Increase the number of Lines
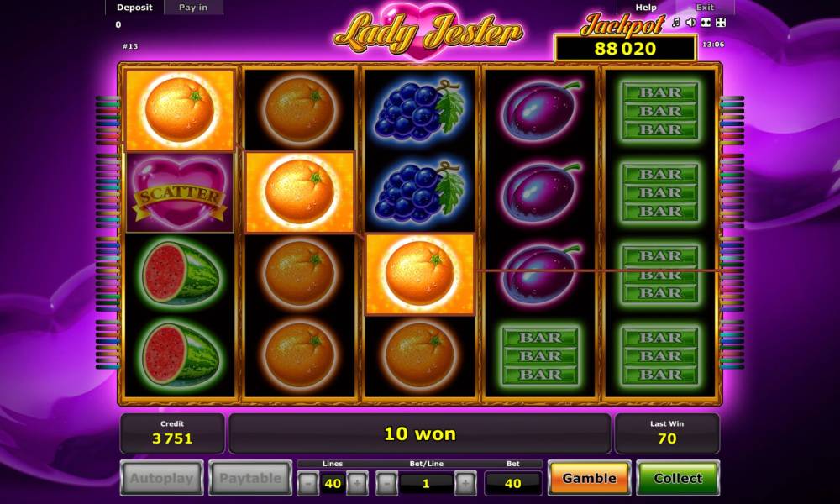The width and height of the screenshot is (840, 504). coord(357,483)
